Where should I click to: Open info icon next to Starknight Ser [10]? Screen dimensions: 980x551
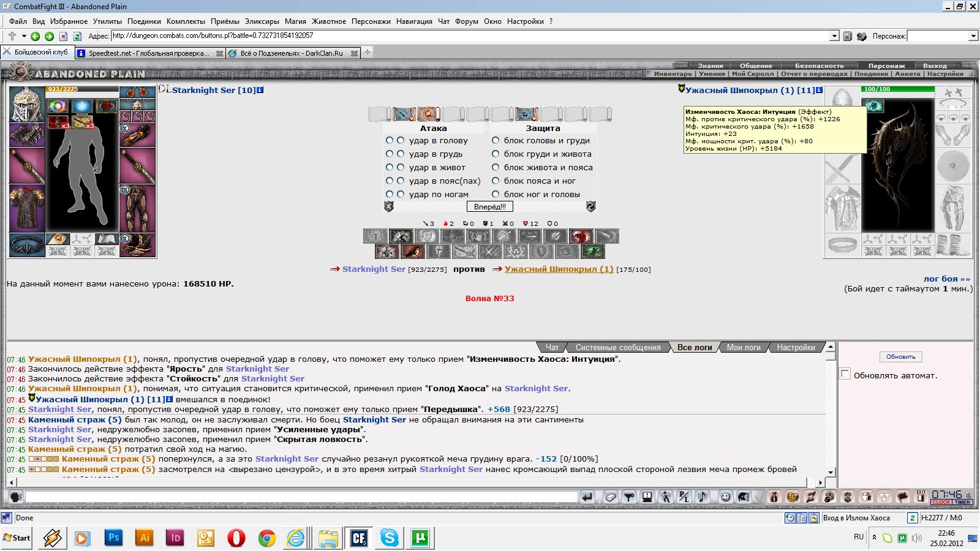pyautogui.click(x=260, y=90)
